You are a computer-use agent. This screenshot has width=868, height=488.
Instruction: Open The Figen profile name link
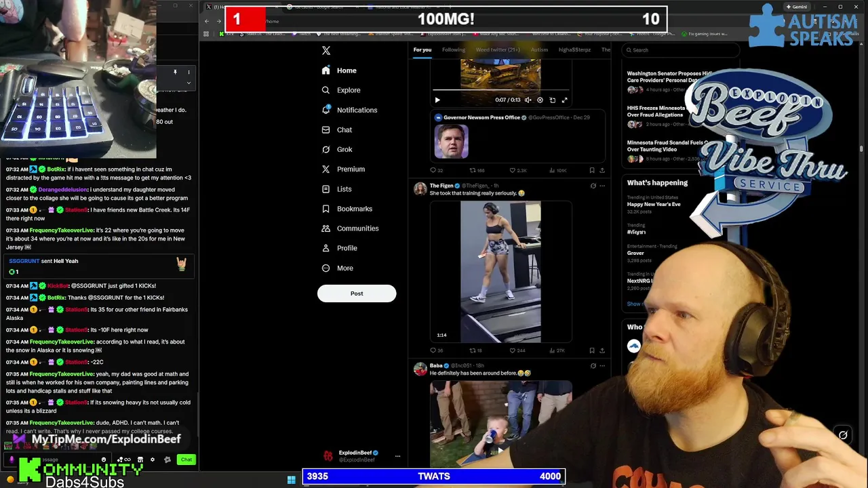click(x=441, y=185)
